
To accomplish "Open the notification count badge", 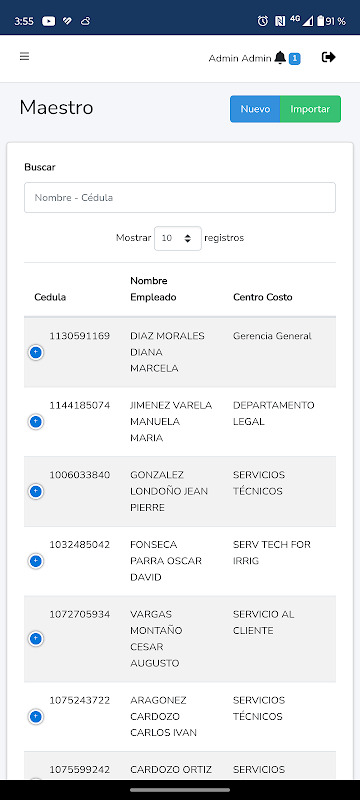I will tap(294, 59).
